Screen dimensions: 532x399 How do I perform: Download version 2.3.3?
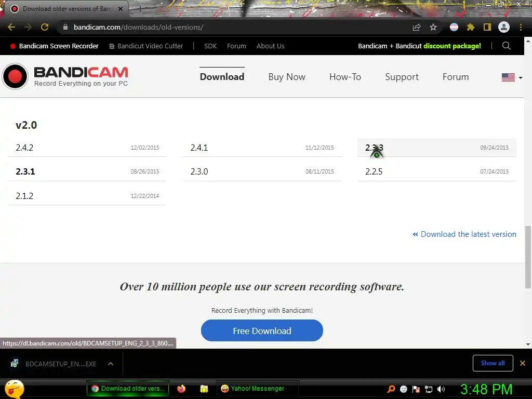[436, 148]
